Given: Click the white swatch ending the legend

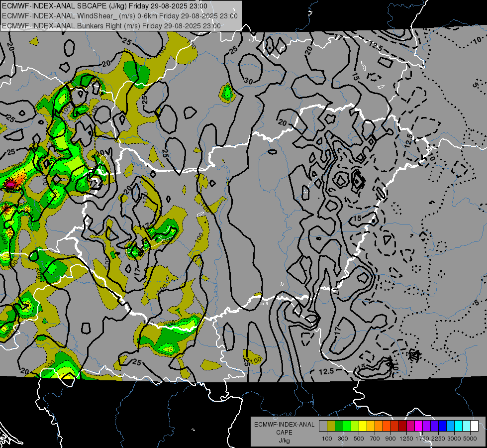Looking at the screenshot, I should click(x=474, y=426).
